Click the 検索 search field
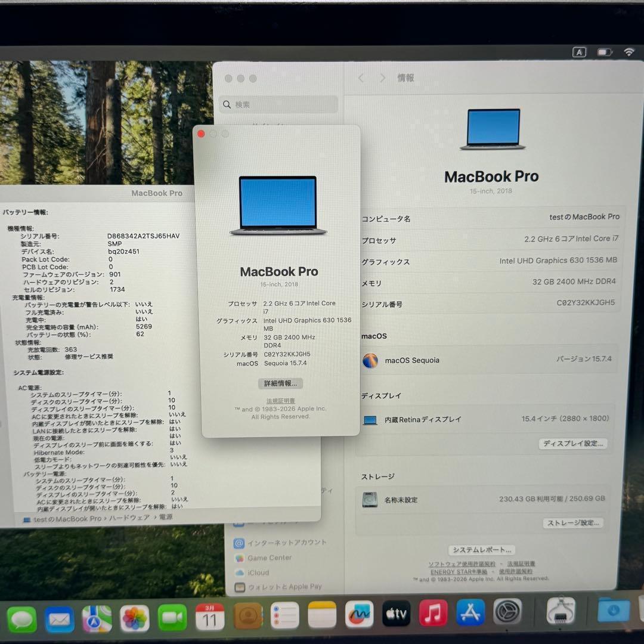Screen dimensions: 644x644 point(277,104)
